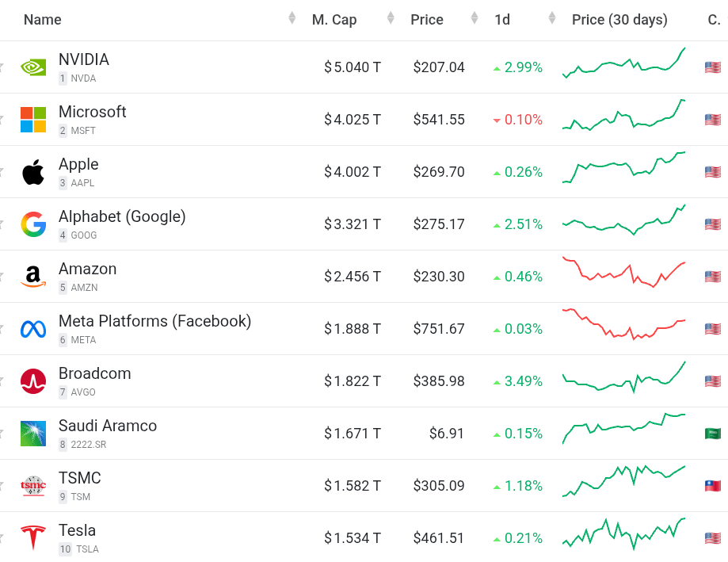Click the Saudi Arabia flag icon
The width and height of the screenshot is (728, 562).
713,434
